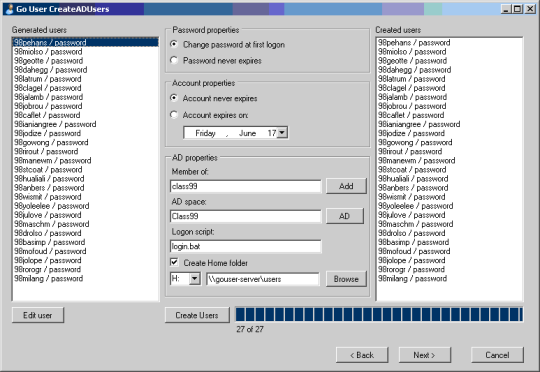Select 98geotte in Generated users list

point(85,61)
